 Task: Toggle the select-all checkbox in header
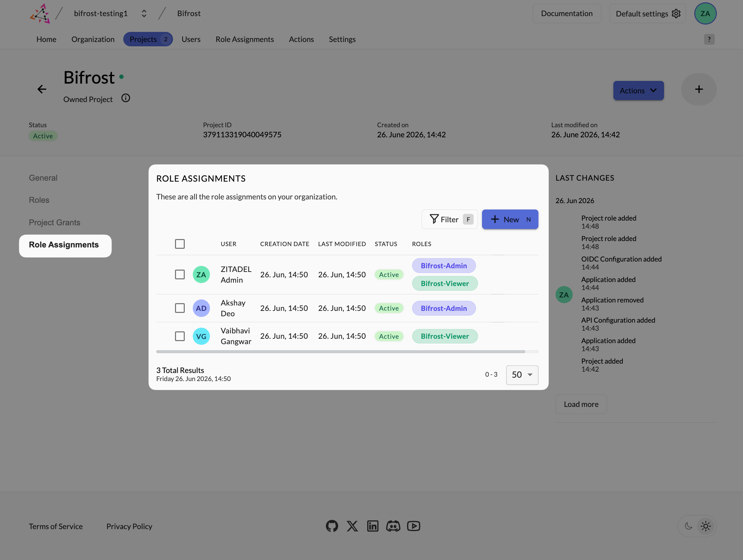180,244
